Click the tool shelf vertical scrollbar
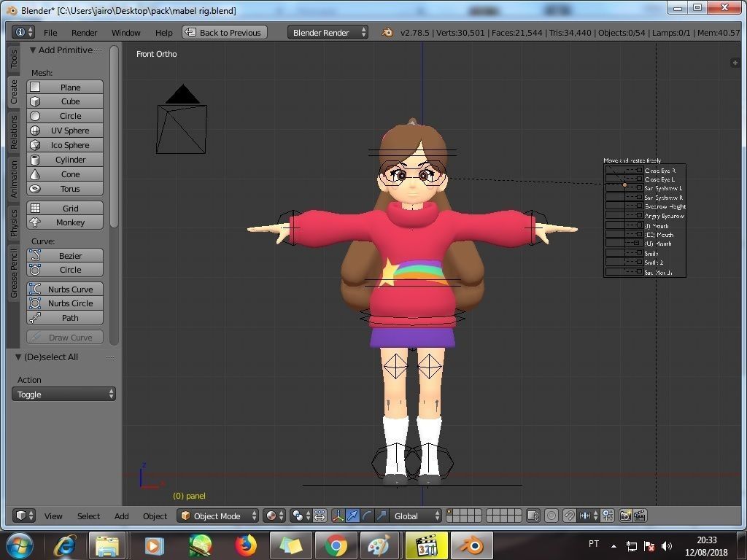 click(x=114, y=137)
